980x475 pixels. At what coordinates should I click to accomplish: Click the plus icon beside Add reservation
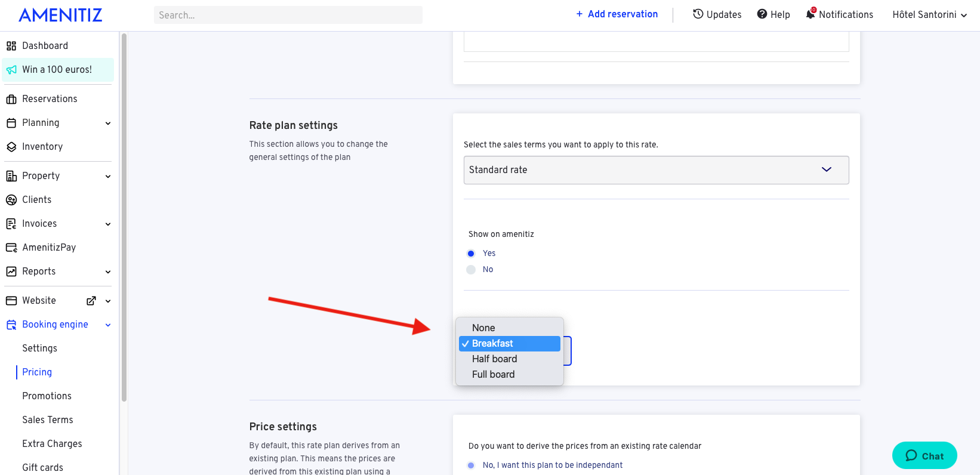pos(579,14)
